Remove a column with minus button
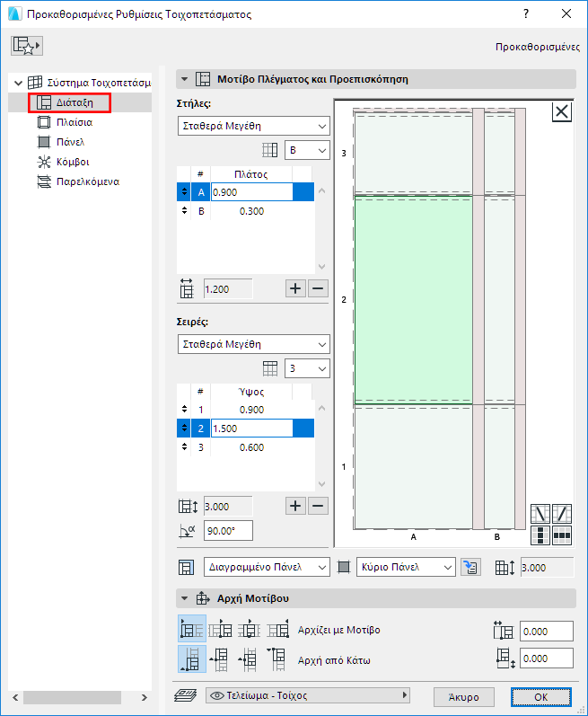 coord(318,288)
